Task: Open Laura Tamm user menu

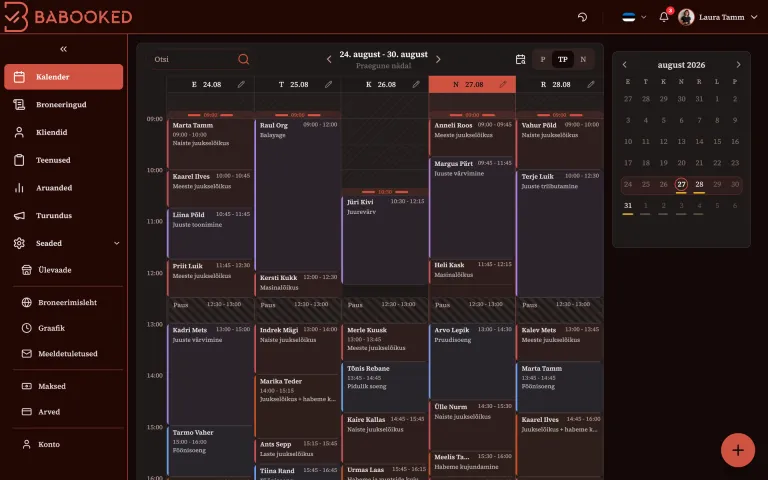Action: pos(718,17)
